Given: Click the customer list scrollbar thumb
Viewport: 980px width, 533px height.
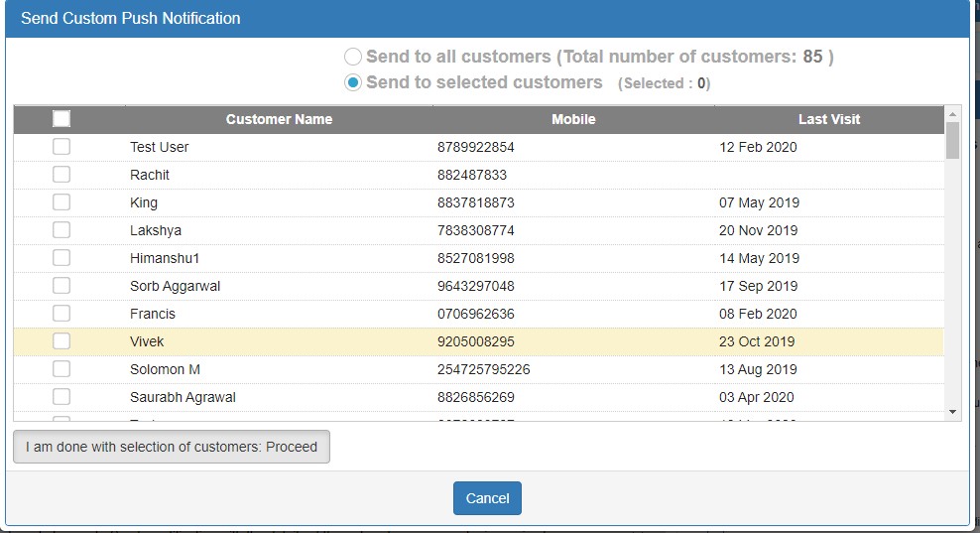Looking at the screenshot, I should click(952, 140).
